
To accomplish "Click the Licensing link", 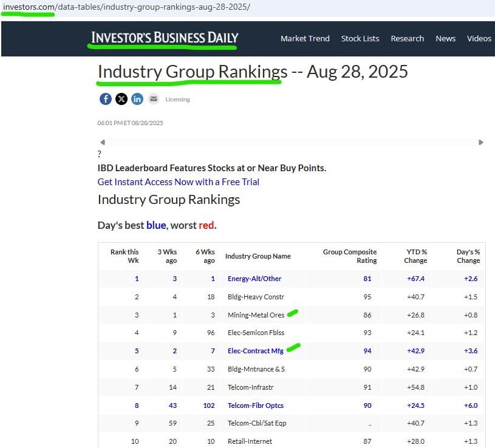I will [177, 100].
